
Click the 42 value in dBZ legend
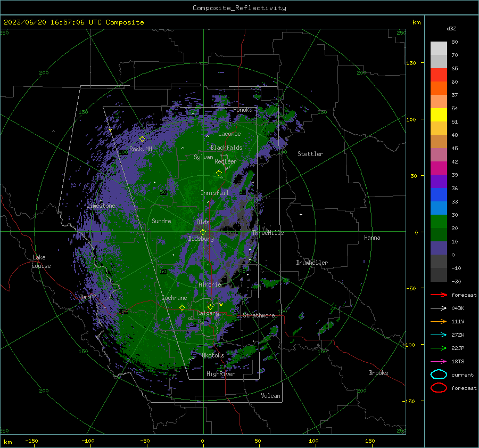coord(455,161)
